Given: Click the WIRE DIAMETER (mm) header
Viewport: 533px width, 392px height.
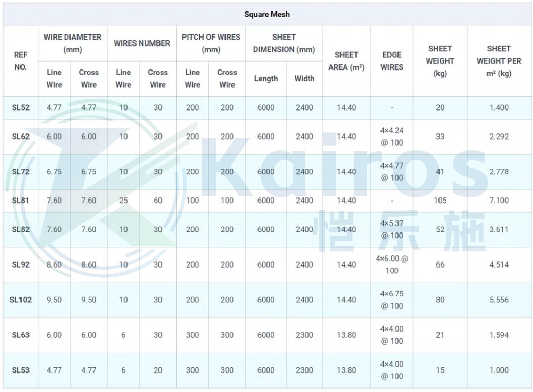Looking at the screenshot, I should coord(72,43).
